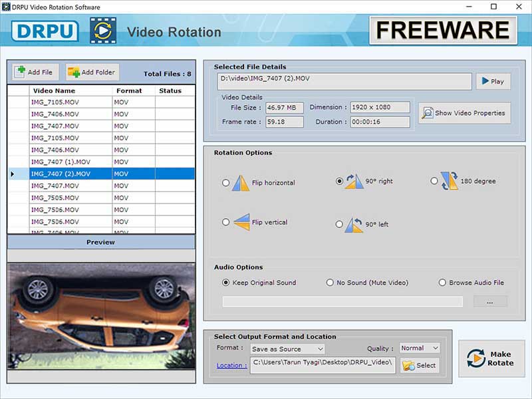
Task: Click the Add File button
Action: coord(35,72)
